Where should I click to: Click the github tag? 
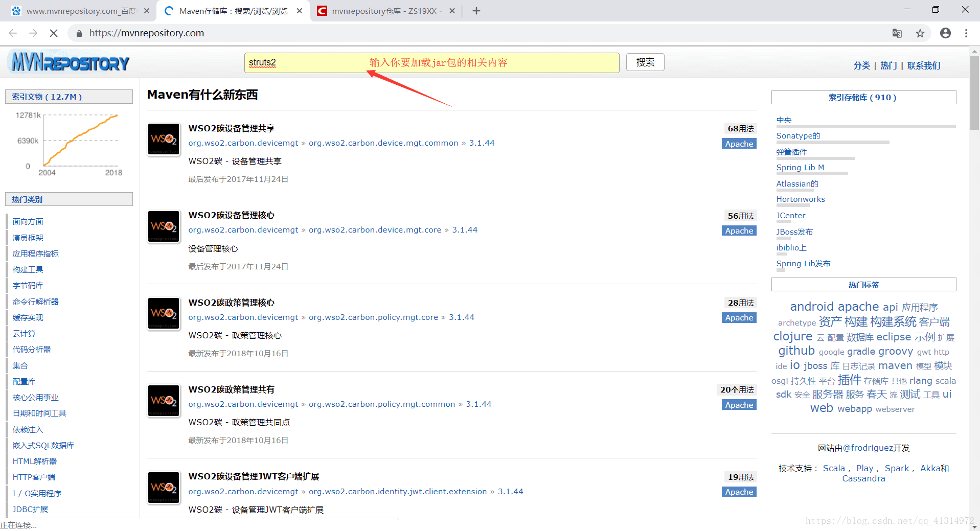[x=796, y=351]
